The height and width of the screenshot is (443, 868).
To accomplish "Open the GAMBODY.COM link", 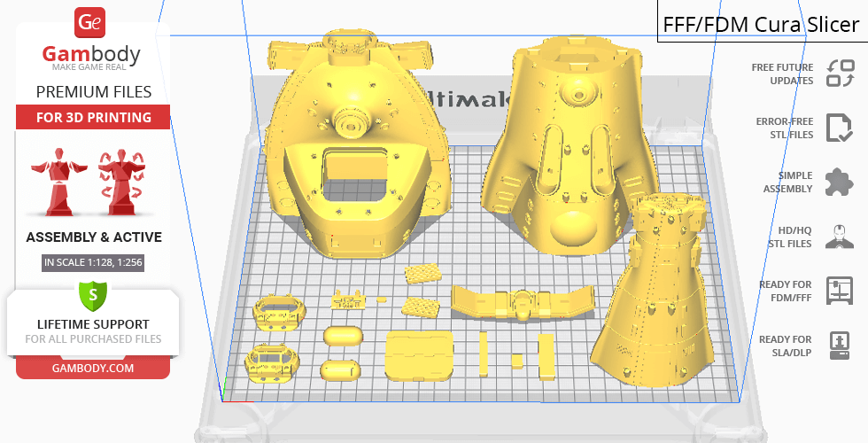I will click(92, 368).
